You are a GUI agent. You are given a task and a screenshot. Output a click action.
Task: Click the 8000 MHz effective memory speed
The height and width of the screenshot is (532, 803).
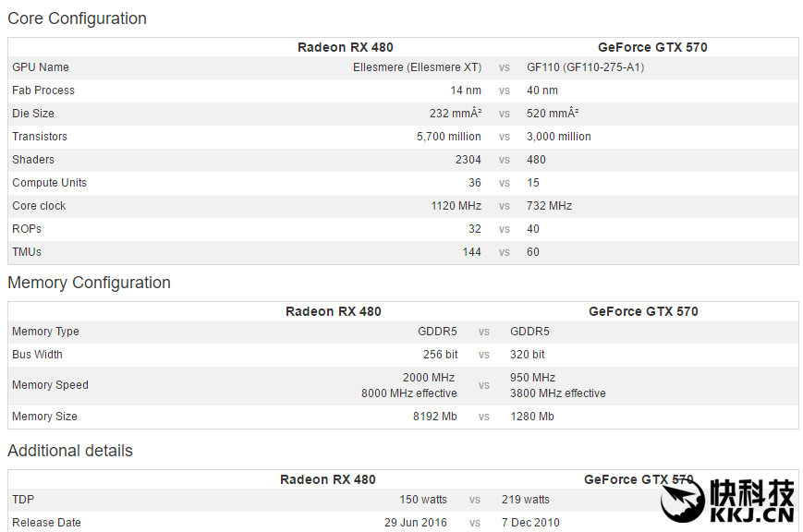[408, 393]
